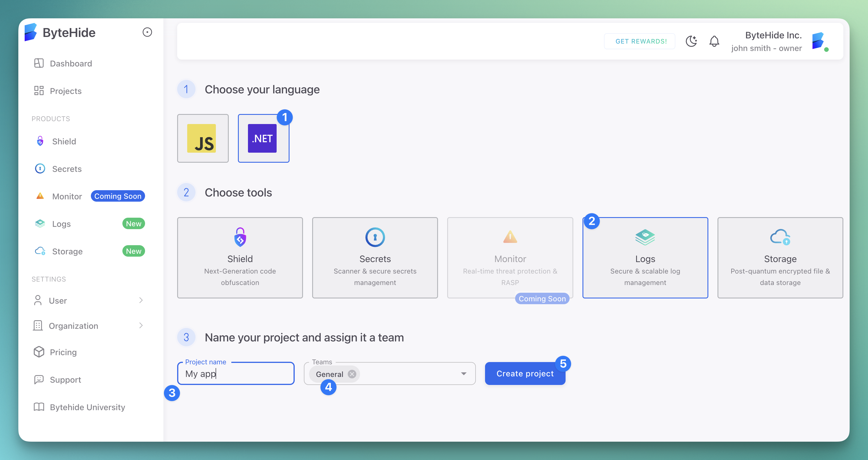Toggle dark mode moon icon
Viewport: 868px width, 460px height.
[691, 41]
